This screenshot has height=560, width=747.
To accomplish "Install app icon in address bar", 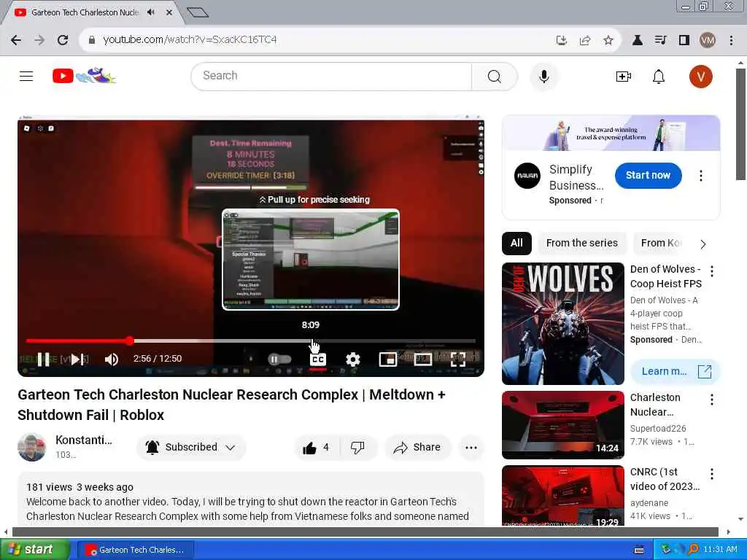I will tap(562, 41).
